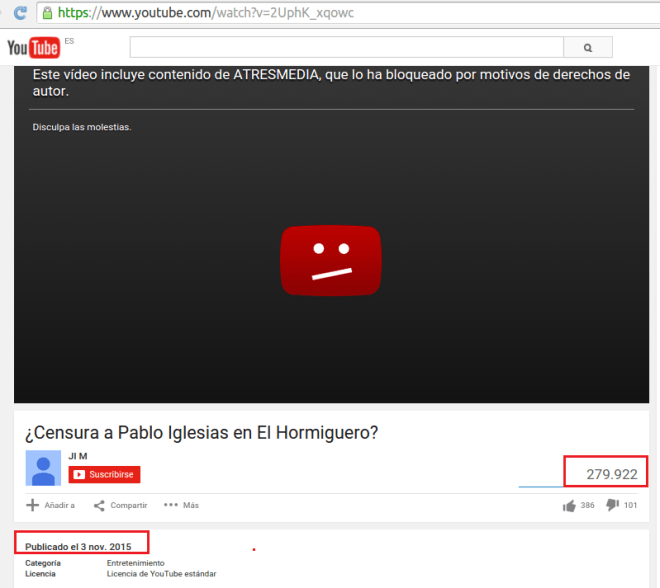Open the JI M channel avatar

43,468
